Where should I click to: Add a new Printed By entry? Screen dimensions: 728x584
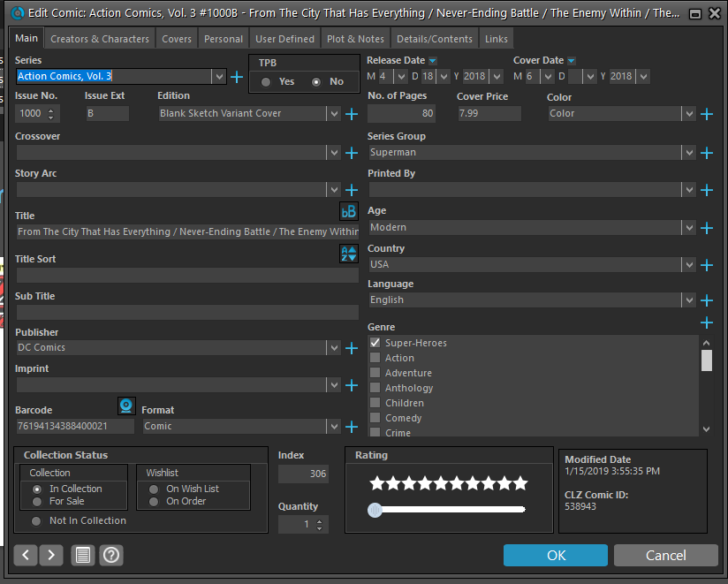(x=707, y=190)
